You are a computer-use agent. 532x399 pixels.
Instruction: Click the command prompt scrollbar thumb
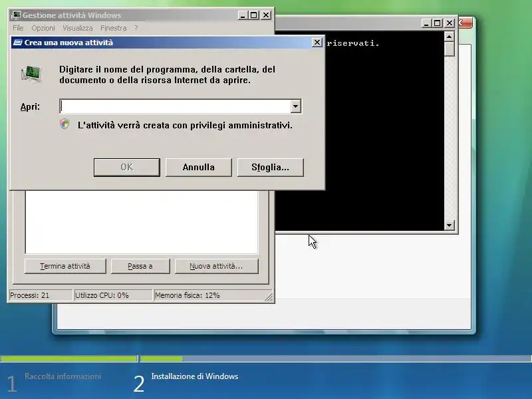(450, 49)
